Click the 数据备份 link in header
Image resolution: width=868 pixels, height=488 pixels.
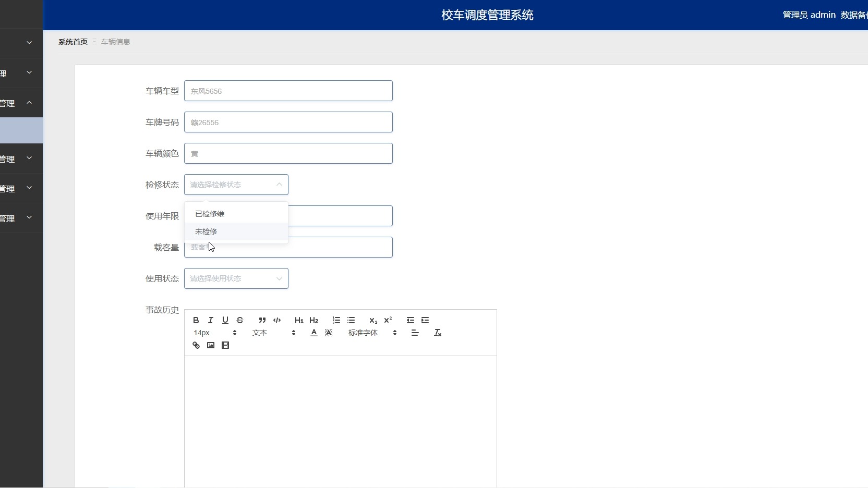click(854, 15)
